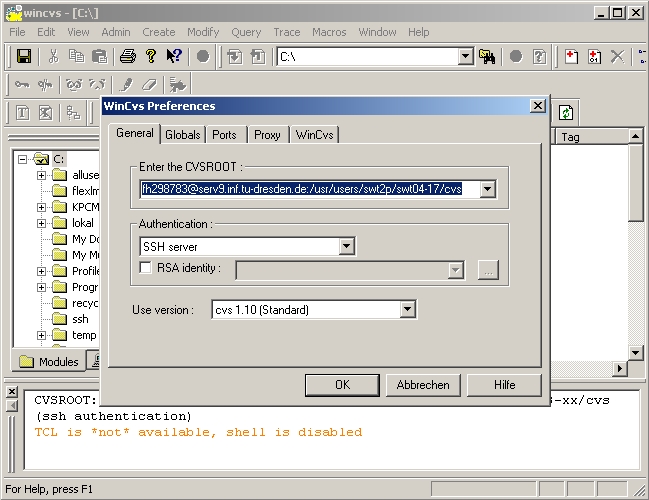Image resolution: width=649 pixels, height=500 pixels.
Task: Click the Save floppy disk icon
Action: tap(24, 56)
